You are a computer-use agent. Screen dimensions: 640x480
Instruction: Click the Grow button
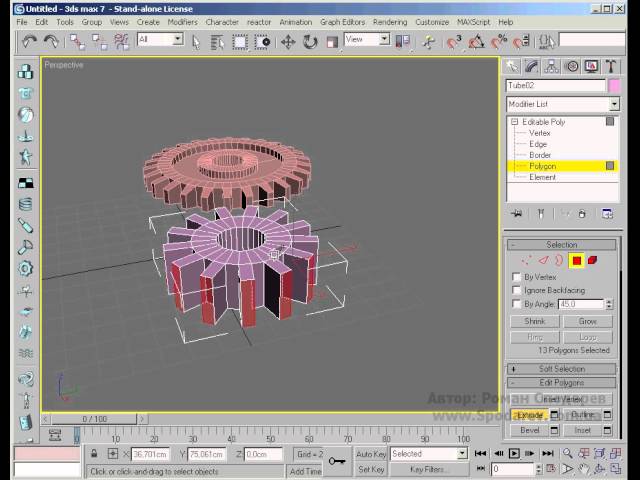[587, 322]
